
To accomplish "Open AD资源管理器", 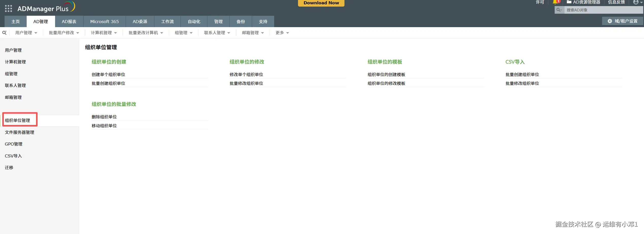I will [583, 2].
